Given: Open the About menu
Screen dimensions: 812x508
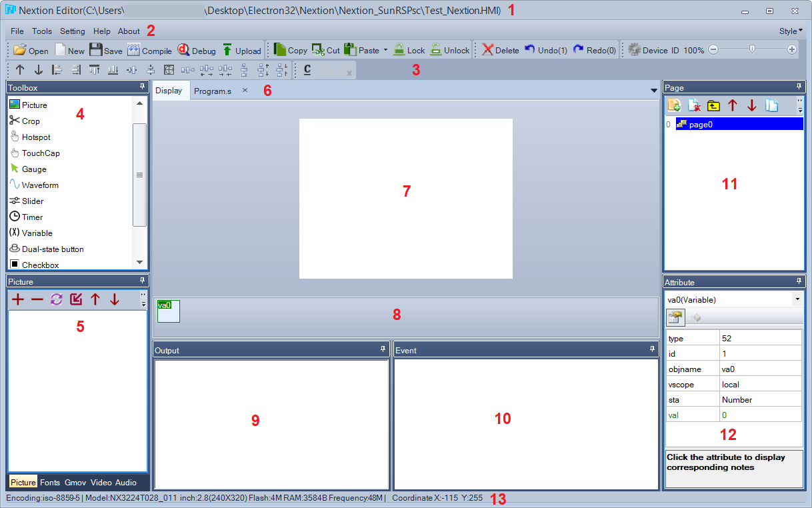Looking at the screenshot, I should [129, 31].
